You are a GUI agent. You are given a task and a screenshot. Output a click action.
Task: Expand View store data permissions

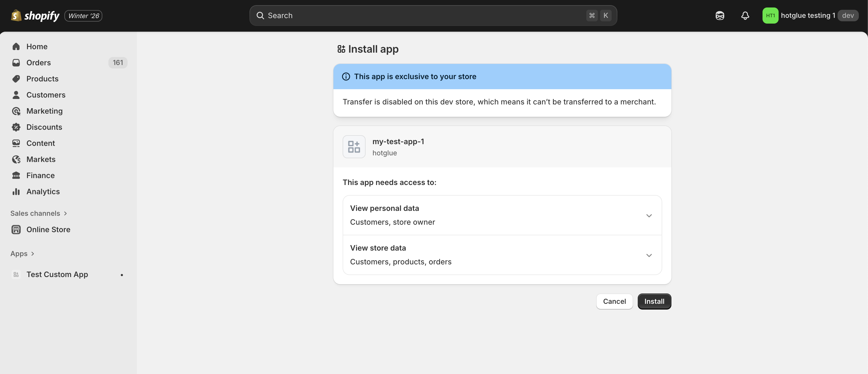(x=649, y=255)
